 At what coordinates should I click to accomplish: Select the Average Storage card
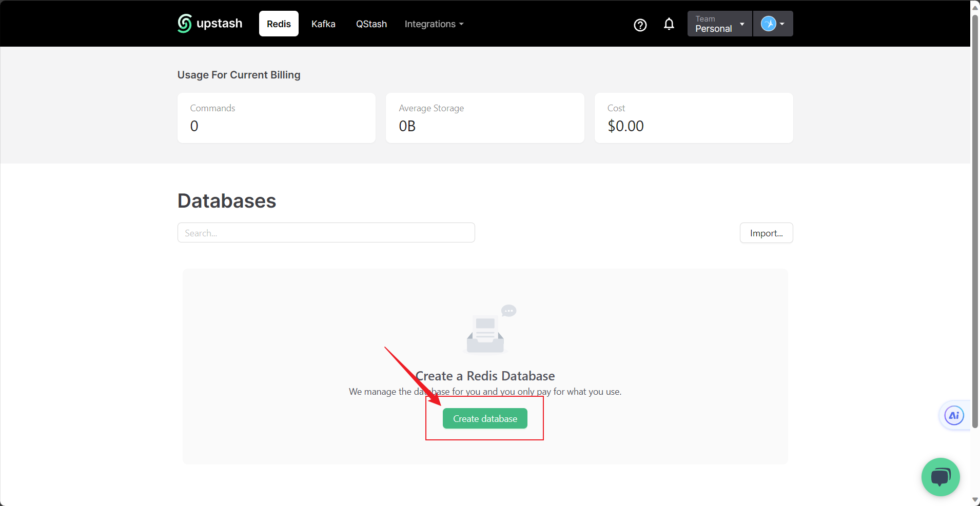(484, 117)
